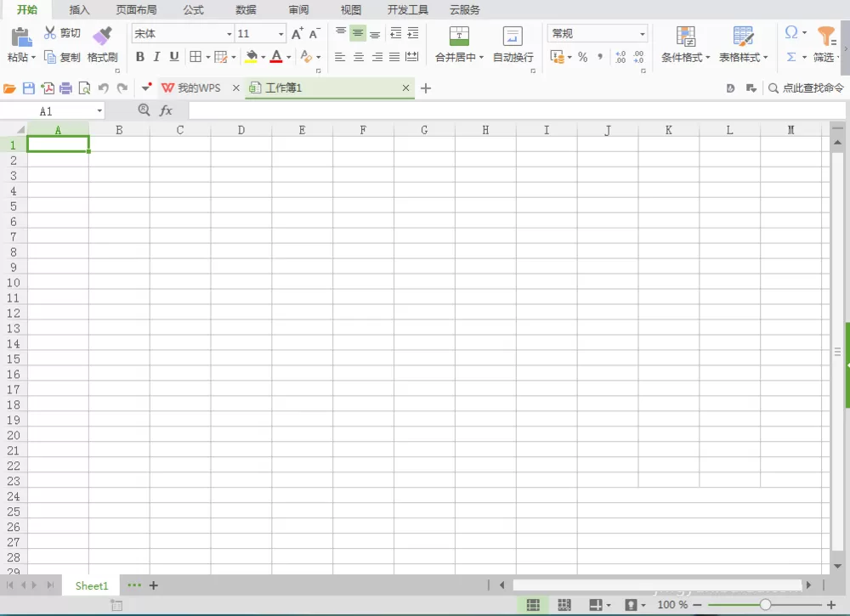Toggle bottom vertical alignment
Image resolution: width=850 pixels, height=616 pixels.
375,33
